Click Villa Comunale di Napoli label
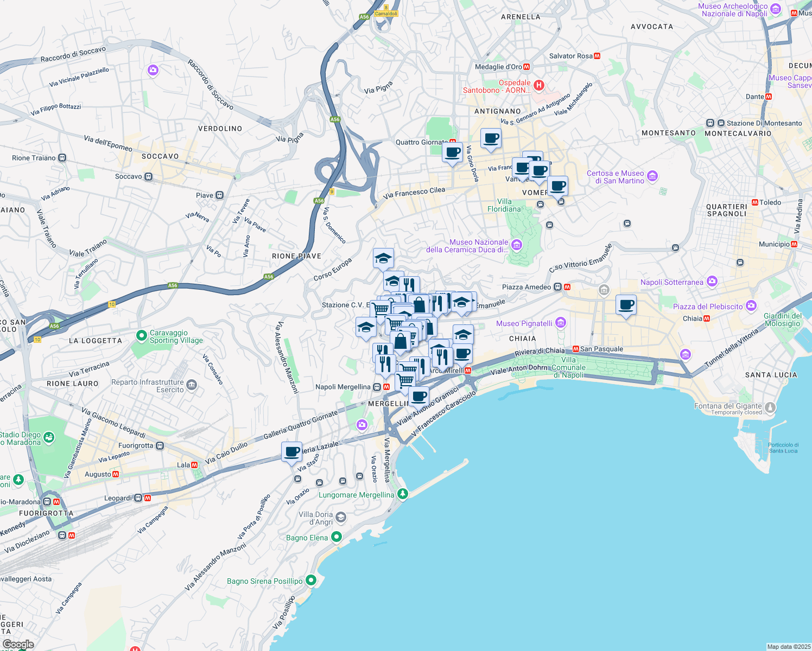 (x=569, y=367)
